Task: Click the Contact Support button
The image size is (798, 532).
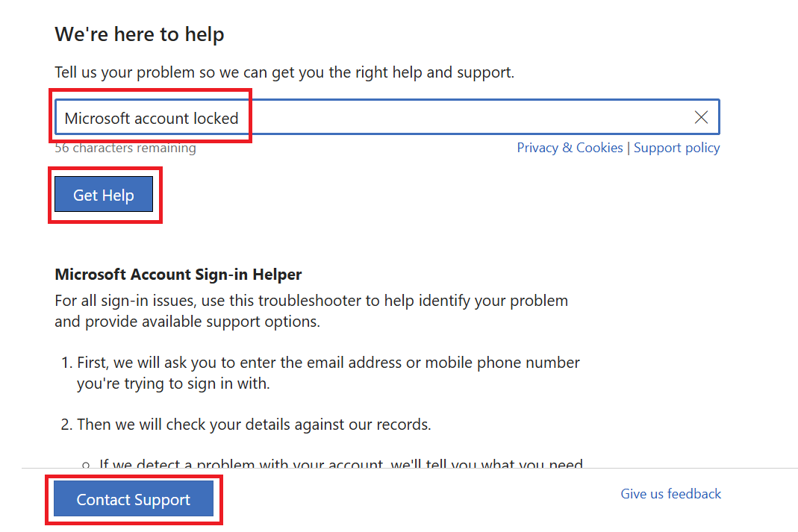Action: click(x=134, y=499)
